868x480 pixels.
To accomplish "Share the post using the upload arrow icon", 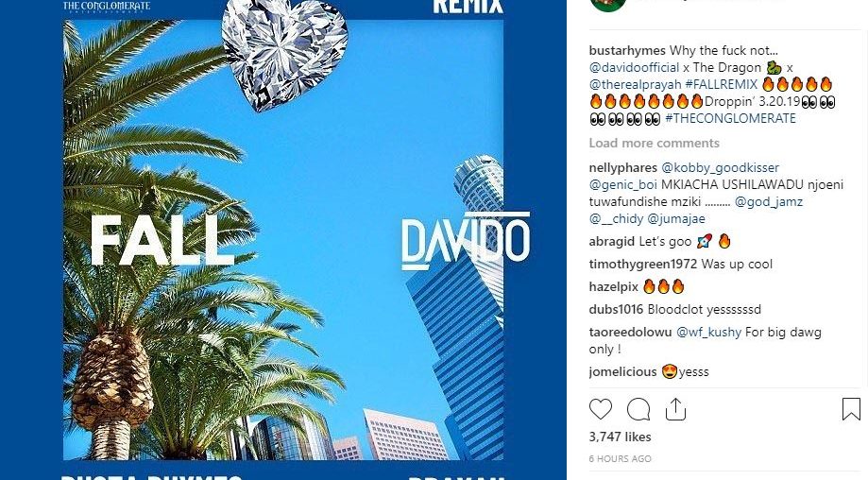I will (x=676, y=410).
